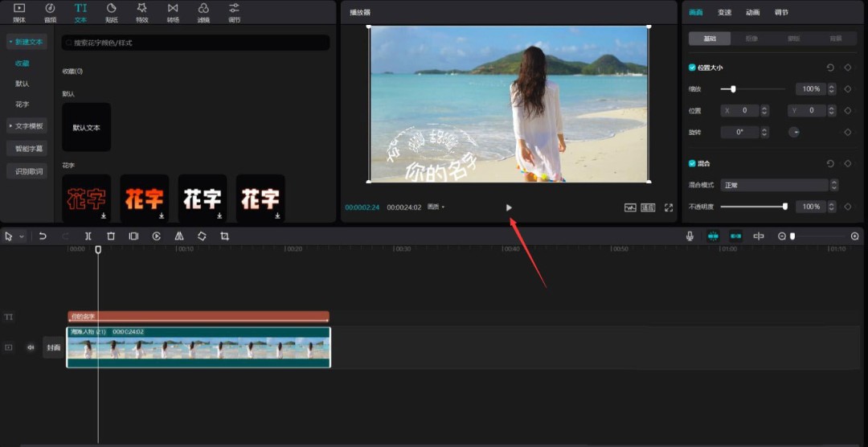Toggle the 位置大小 checkbox

pos(692,68)
